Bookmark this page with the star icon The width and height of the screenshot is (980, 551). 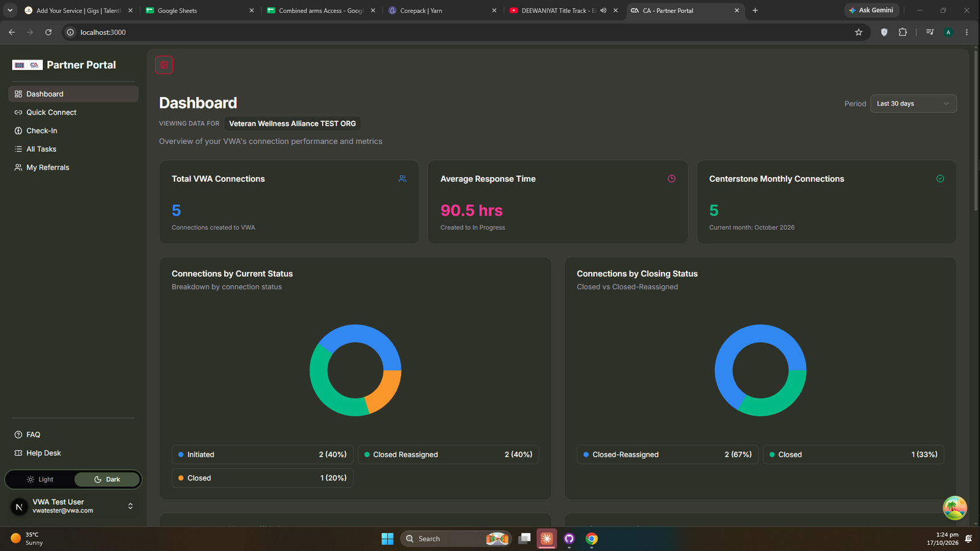859,32
